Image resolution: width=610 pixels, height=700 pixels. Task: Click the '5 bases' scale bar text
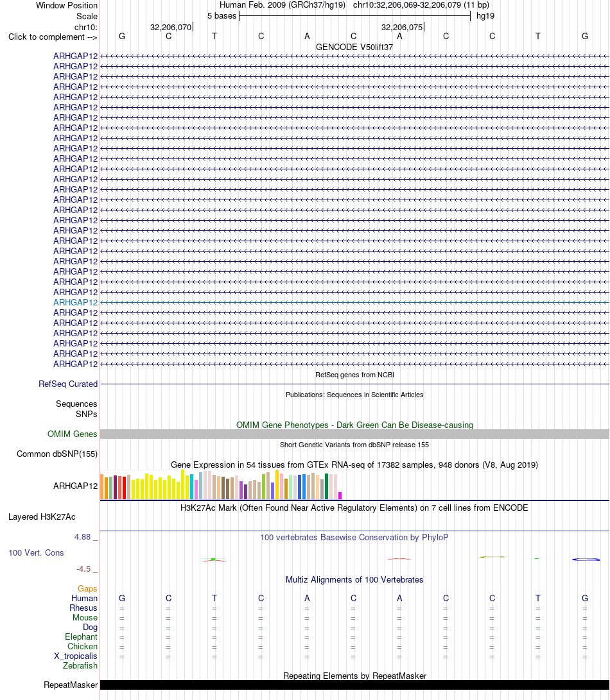coord(222,16)
